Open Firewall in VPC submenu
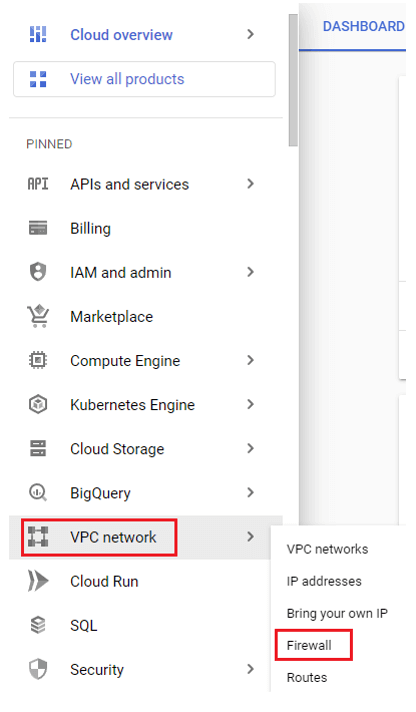Screen dimensions: 416x712 point(309,645)
